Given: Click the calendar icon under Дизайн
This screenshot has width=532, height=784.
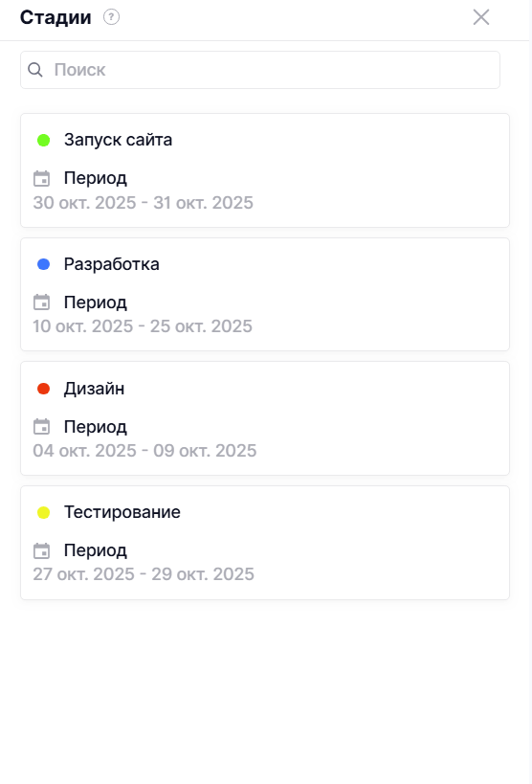Looking at the screenshot, I should tap(41, 427).
